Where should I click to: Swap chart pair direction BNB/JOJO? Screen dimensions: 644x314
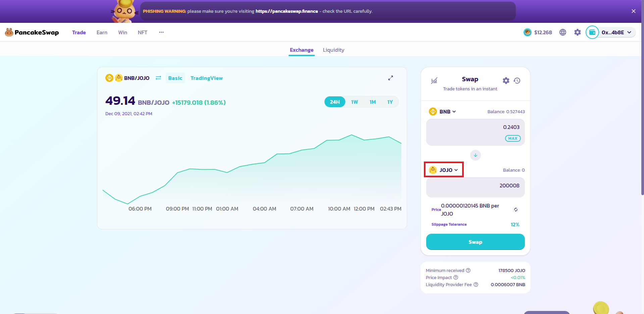(158, 78)
